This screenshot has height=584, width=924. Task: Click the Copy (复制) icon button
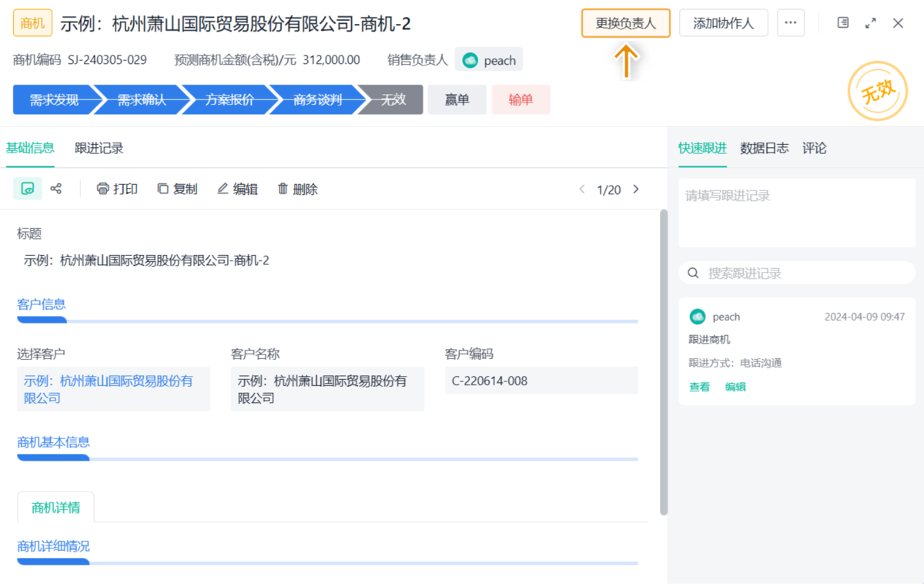[177, 189]
